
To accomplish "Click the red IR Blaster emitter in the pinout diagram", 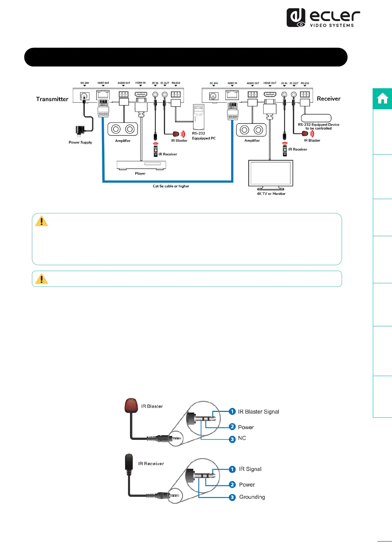I will 131,405.
